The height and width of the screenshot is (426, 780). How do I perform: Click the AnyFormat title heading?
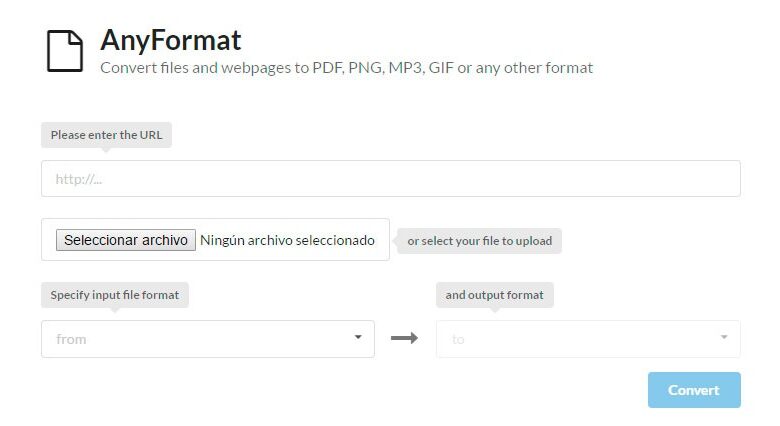pos(171,40)
